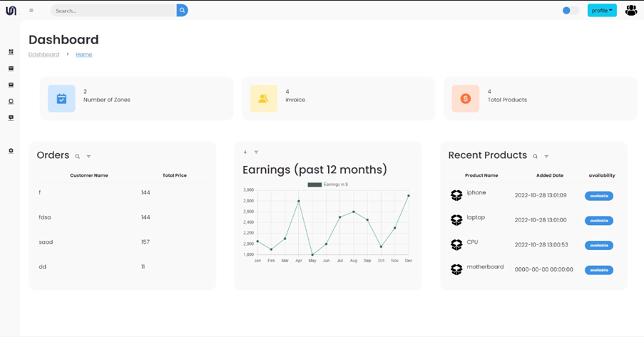The image size is (644, 337).
Task: Click the available badge for iphone
Action: point(599,196)
